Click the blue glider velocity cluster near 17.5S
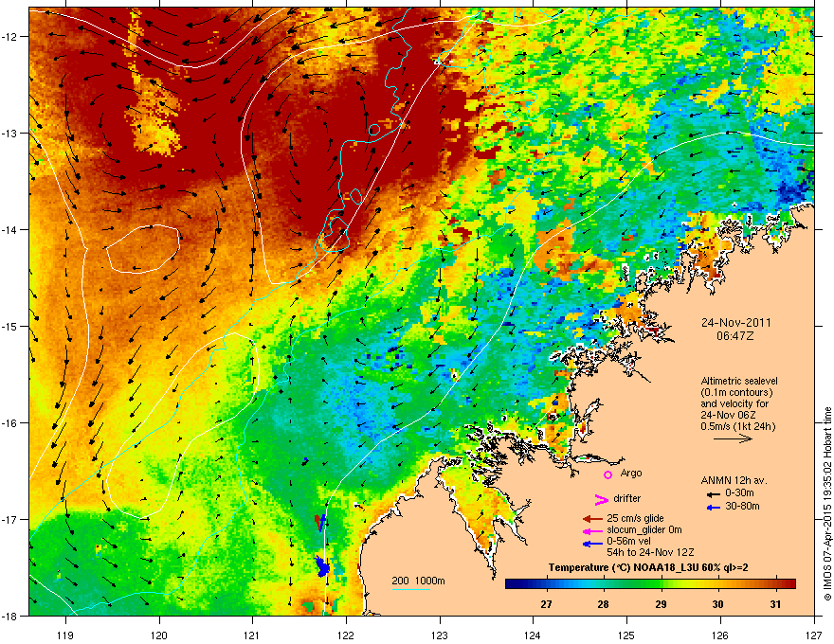Image resolution: width=834 pixels, height=644 pixels. (322, 567)
